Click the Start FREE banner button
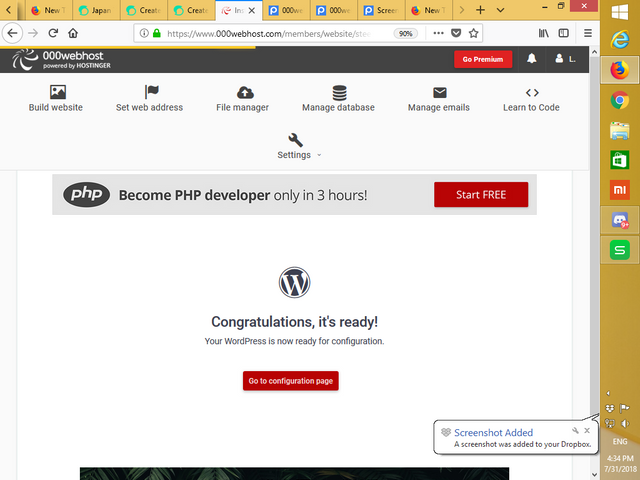 (481, 195)
